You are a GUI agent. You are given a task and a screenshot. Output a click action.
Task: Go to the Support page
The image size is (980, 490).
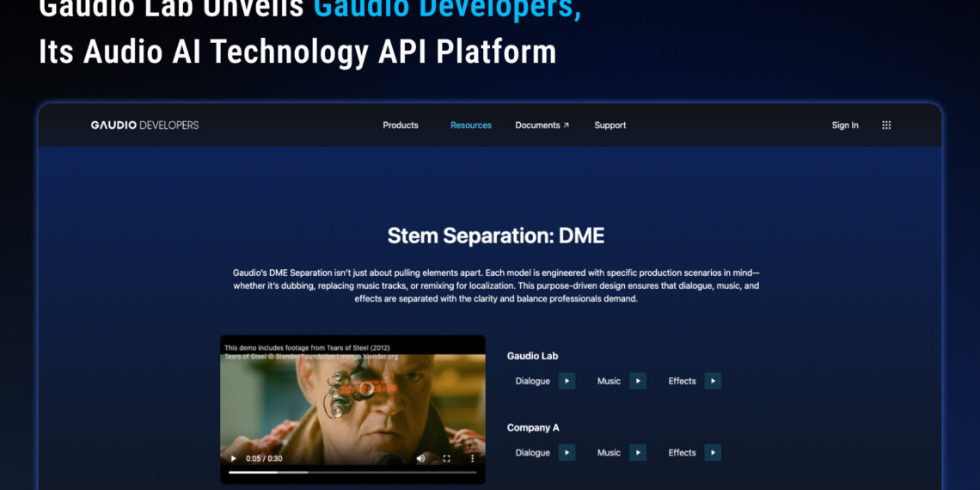click(x=610, y=125)
